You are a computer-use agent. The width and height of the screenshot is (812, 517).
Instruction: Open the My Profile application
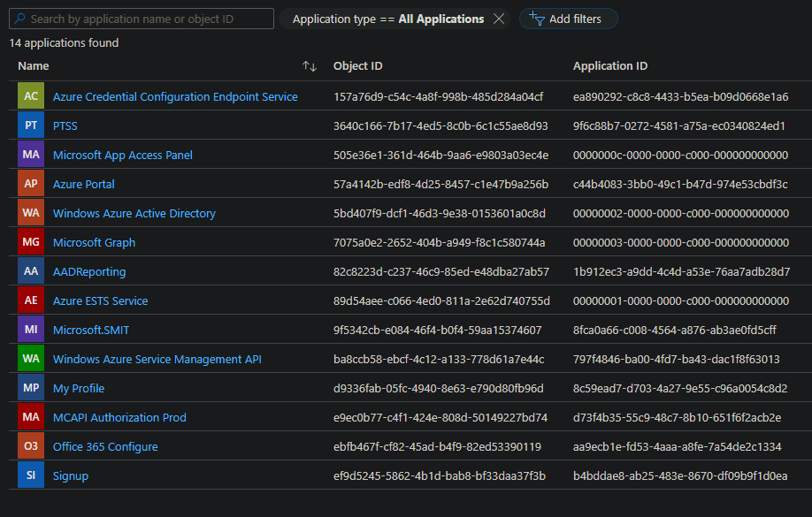(x=79, y=388)
